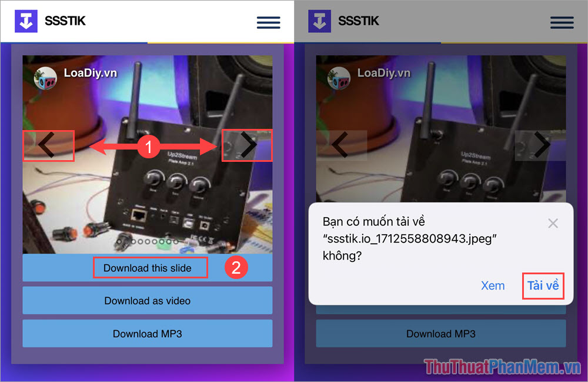Go to previous slide in left screen
588x382 pixels.
point(48,145)
